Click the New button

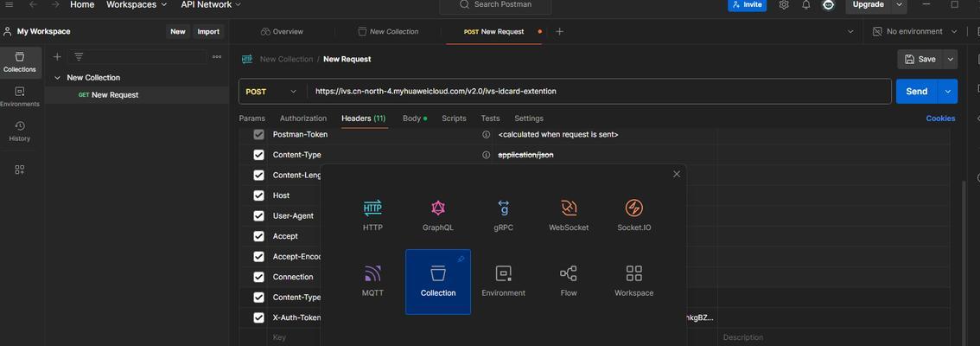pos(178,31)
